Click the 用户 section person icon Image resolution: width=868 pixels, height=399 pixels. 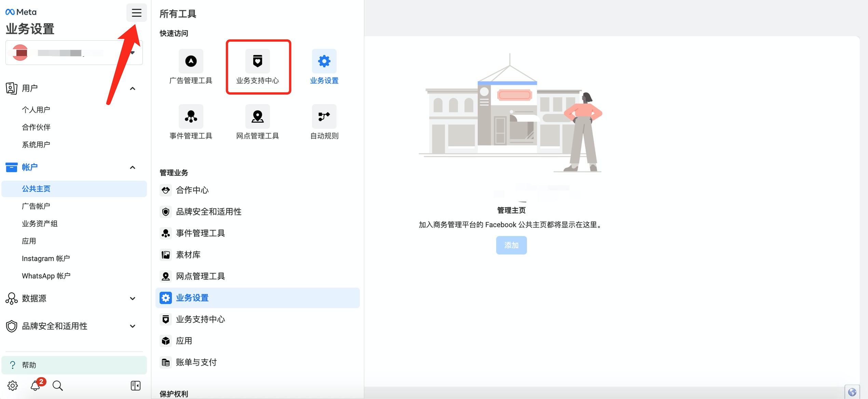[11, 88]
